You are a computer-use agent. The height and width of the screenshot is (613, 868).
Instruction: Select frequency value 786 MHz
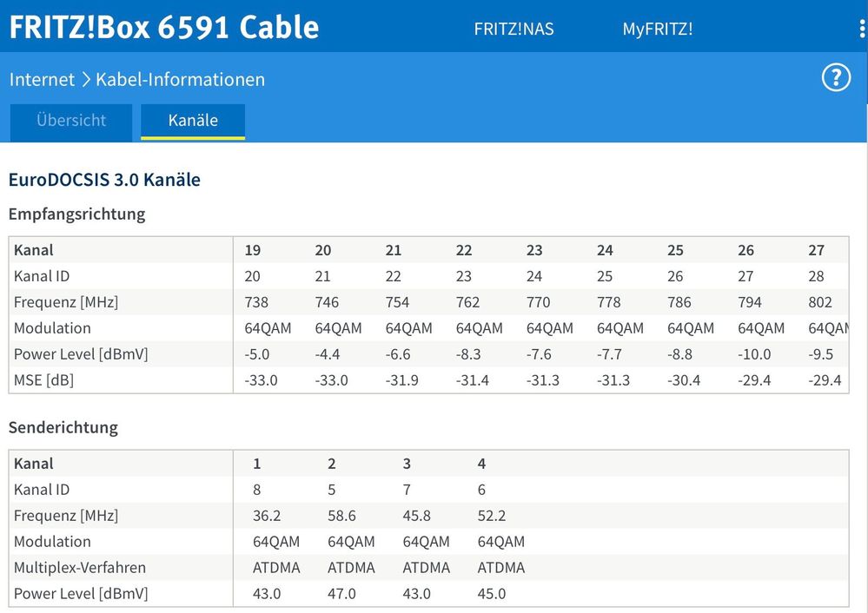[679, 302]
